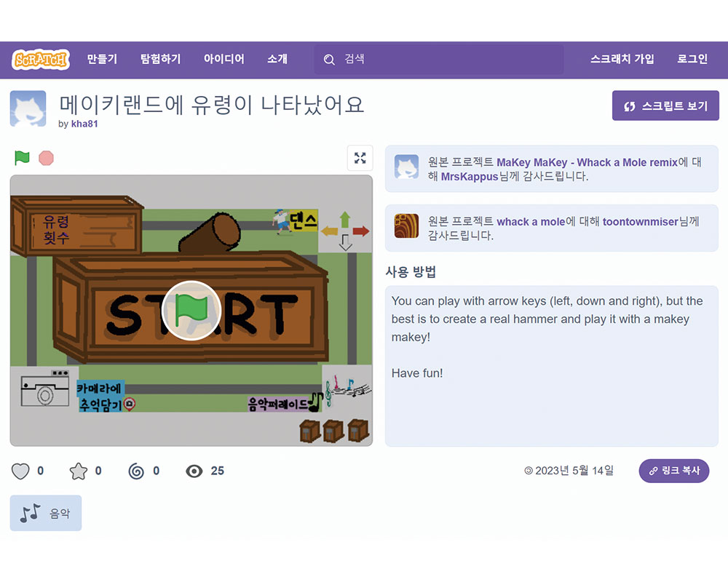Screen dimensions: 728x582
Task: Click the brown hammer sprite
Action: point(210,234)
